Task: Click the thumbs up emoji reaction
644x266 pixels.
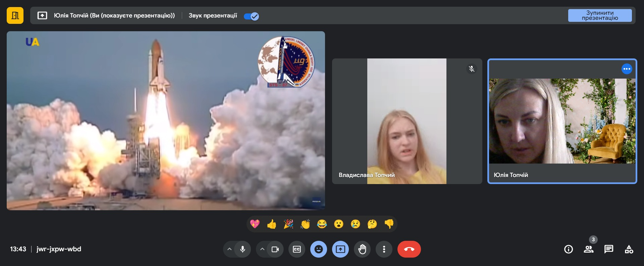Action: (271, 224)
